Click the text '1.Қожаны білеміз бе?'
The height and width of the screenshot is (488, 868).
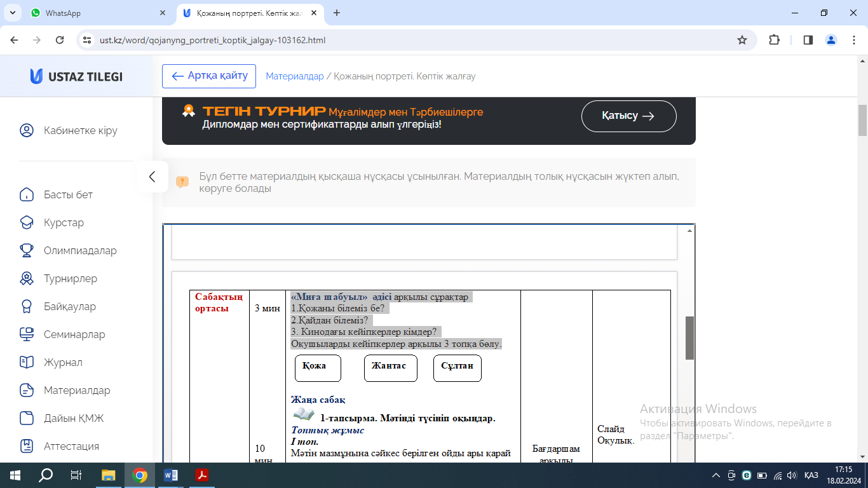tap(337, 308)
